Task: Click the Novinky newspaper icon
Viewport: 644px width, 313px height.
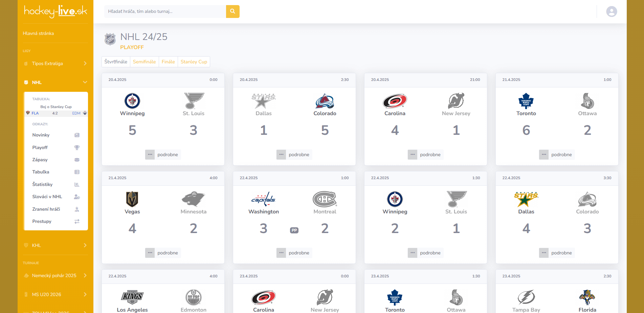Action: (x=77, y=135)
